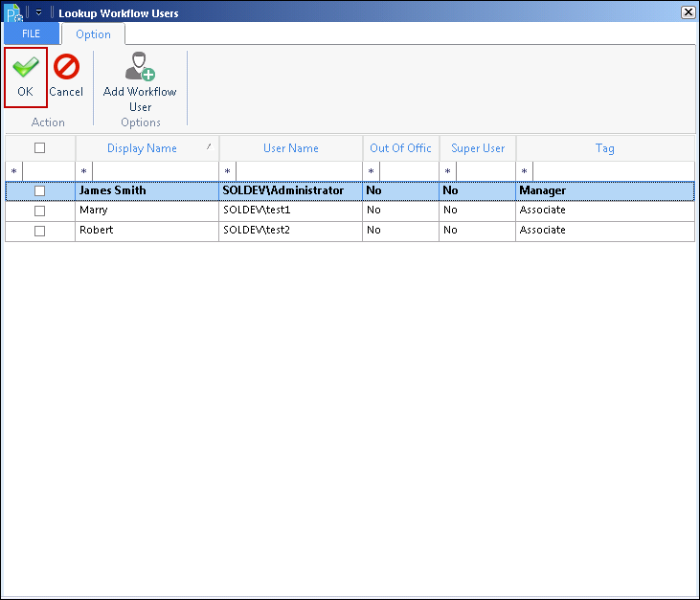Toggle the select-all checkbox in header
700x600 pixels.
point(39,147)
